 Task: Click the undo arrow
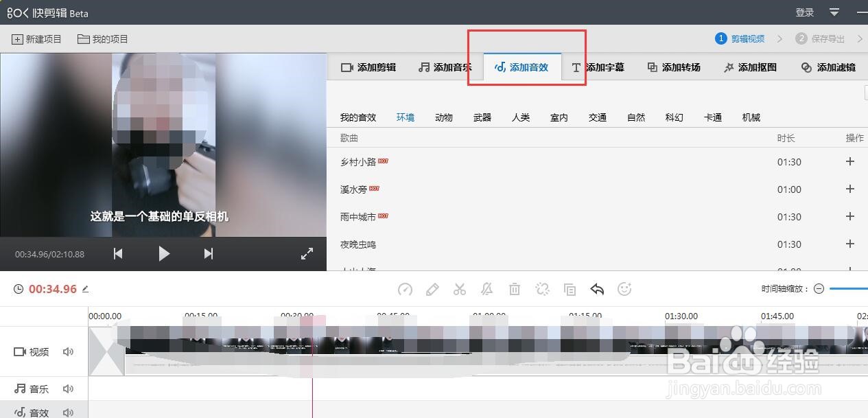[x=597, y=290]
